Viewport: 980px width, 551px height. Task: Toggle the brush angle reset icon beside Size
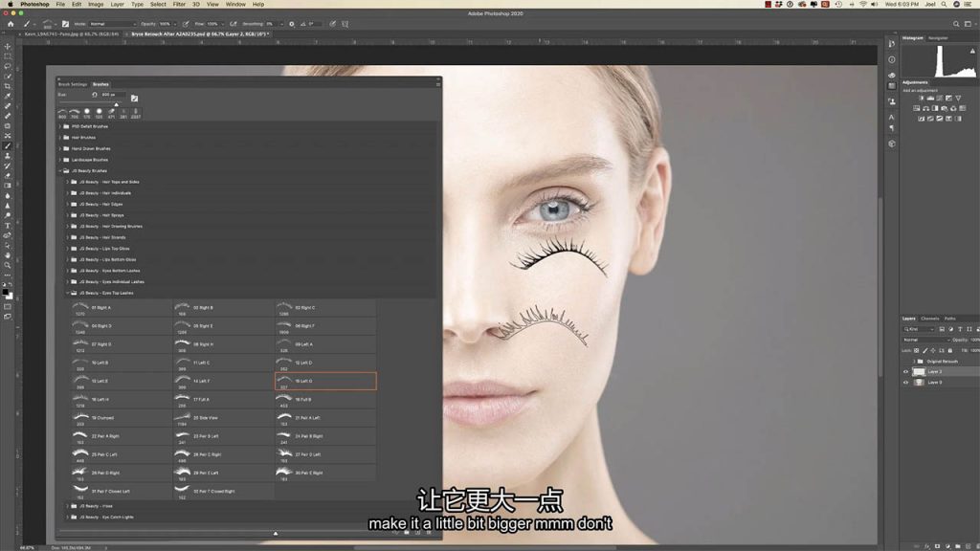(x=95, y=95)
